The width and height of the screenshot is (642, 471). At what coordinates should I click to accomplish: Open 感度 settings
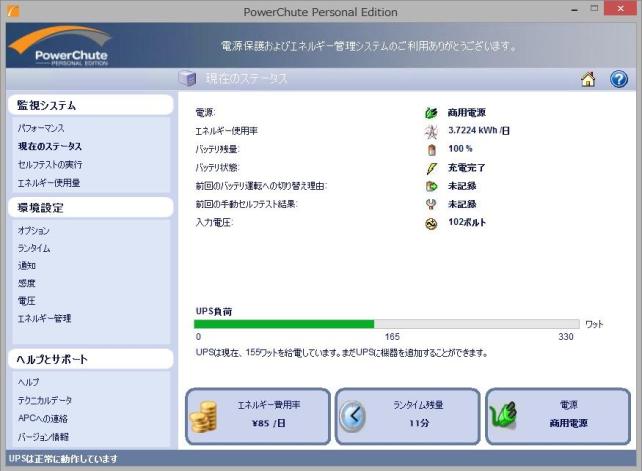click(x=27, y=283)
